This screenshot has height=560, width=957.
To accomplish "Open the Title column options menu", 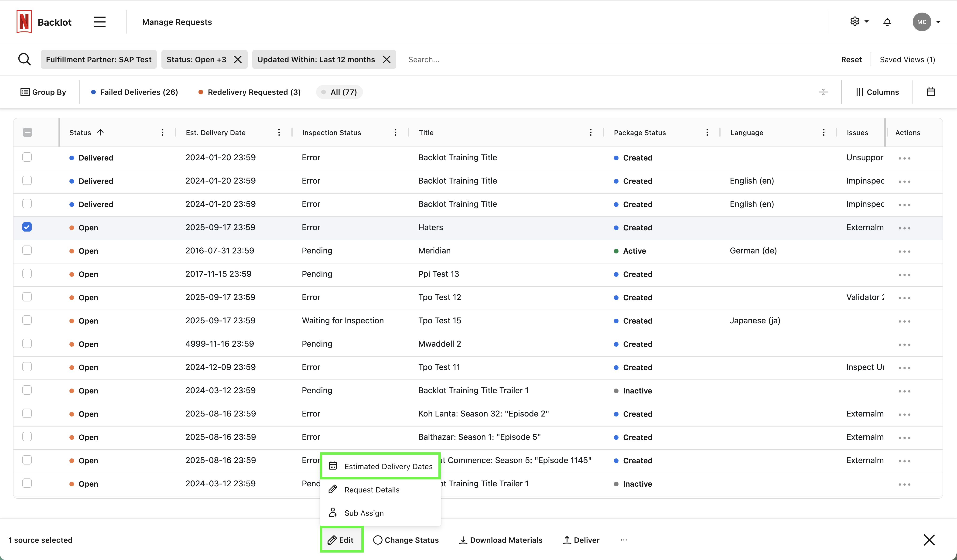I will [x=591, y=132].
